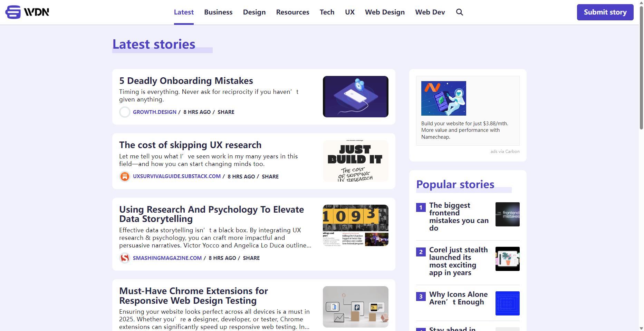Click the scrollbar up arrow

pos(641,2)
